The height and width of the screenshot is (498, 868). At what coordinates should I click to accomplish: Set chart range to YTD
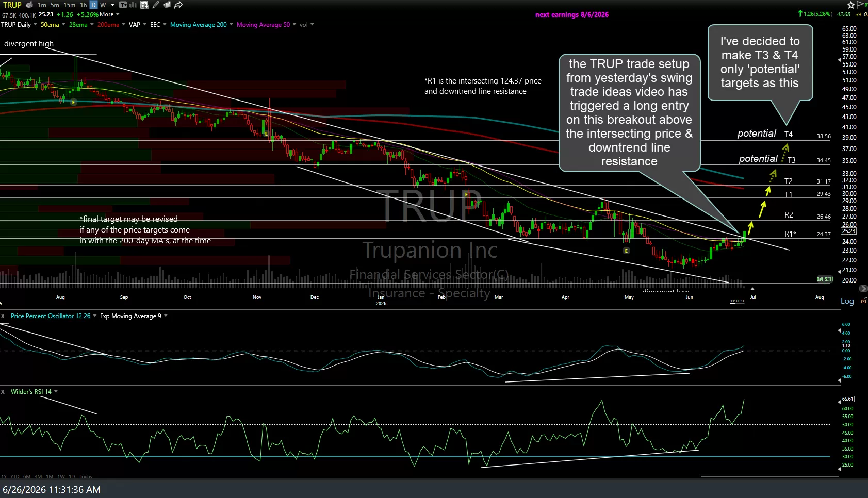coord(14,476)
